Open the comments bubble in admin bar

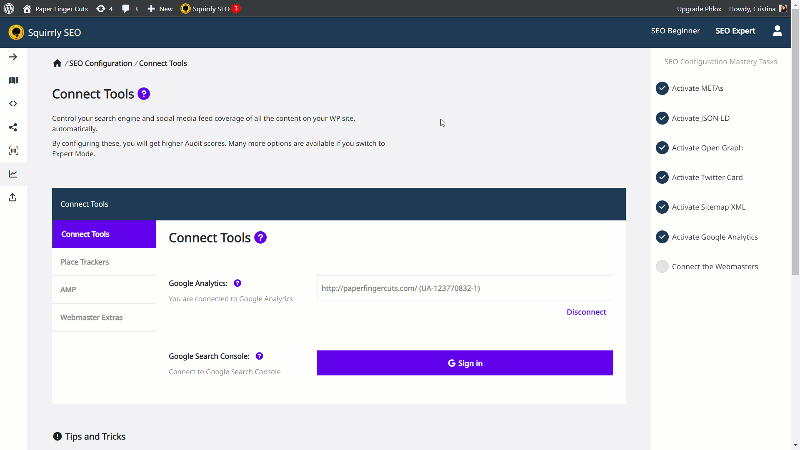(130, 9)
